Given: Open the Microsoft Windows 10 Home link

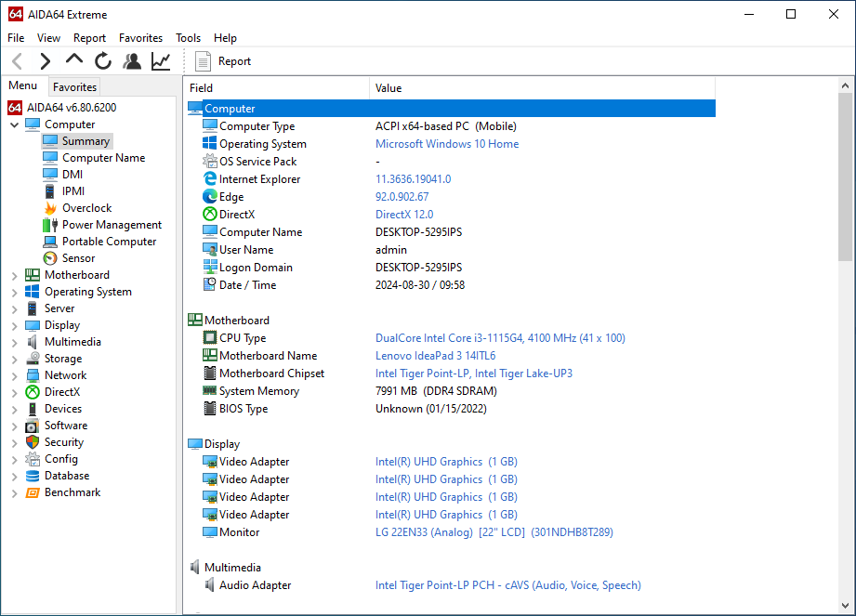Looking at the screenshot, I should coord(447,144).
